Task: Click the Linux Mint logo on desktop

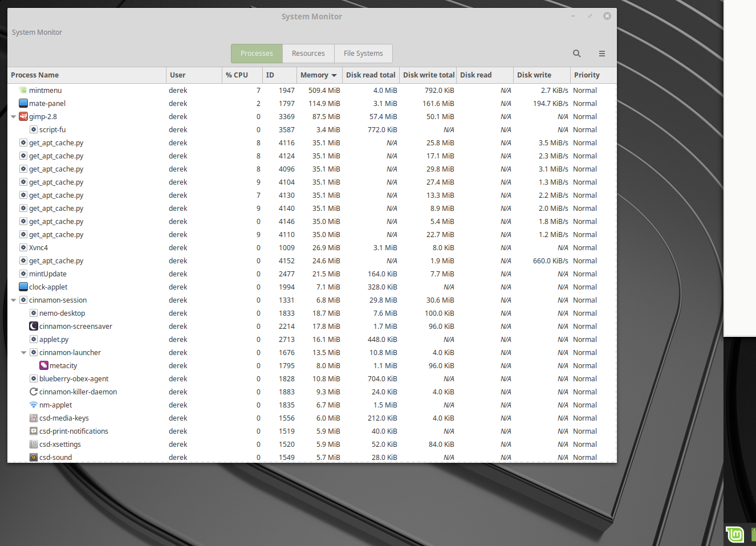Action: click(x=735, y=535)
